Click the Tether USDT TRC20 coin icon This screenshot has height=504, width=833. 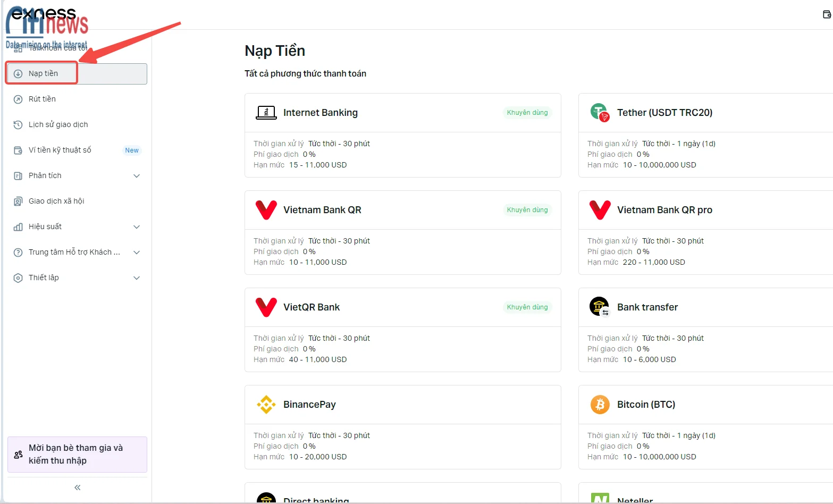pyautogui.click(x=600, y=113)
